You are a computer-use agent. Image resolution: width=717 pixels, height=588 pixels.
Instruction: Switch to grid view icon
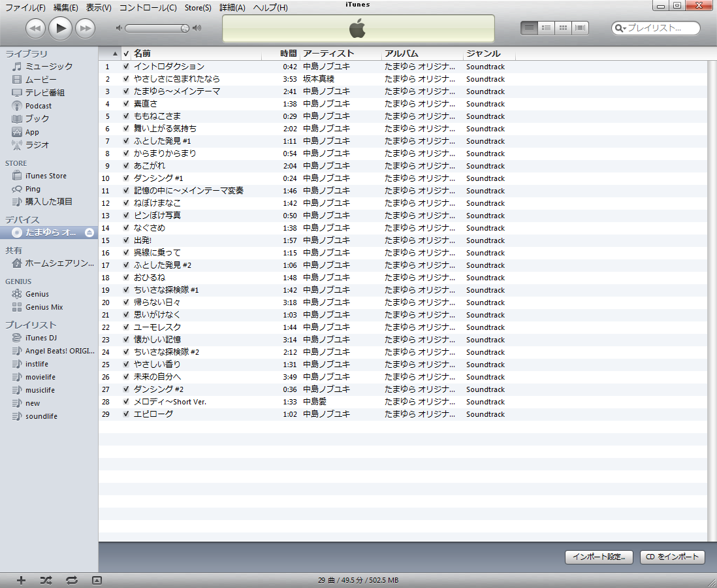pos(563,28)
